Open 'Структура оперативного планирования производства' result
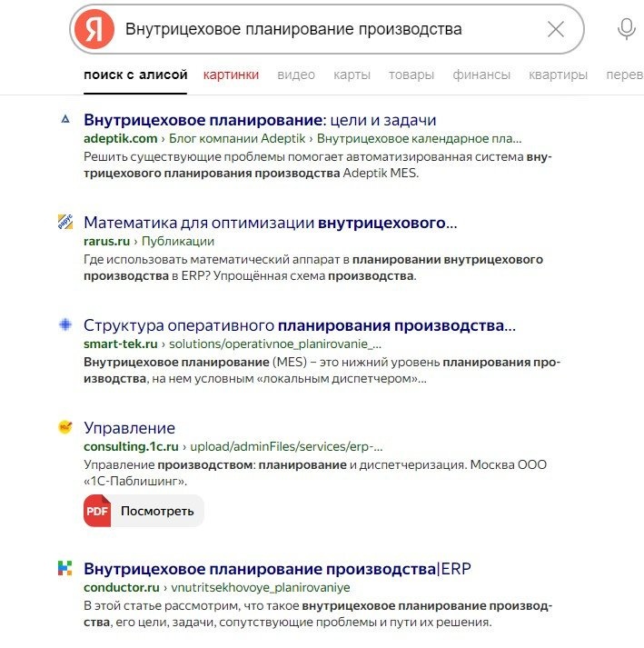Screen dimensions: 644x648 point(299,325)
